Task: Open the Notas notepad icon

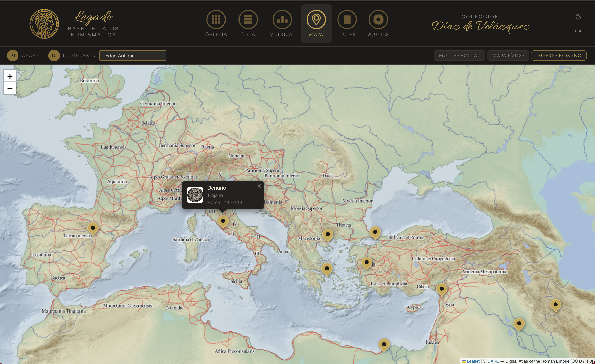Action: (x=347, y=19)
